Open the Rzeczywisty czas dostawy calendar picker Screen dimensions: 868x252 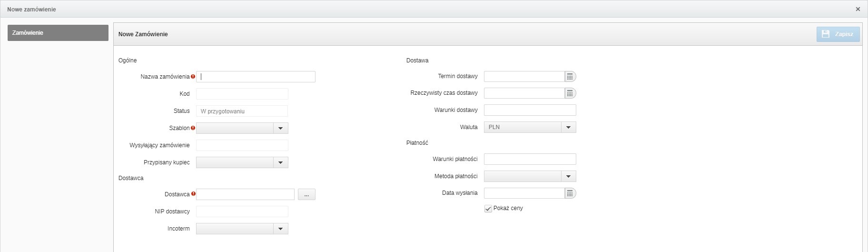[570, 93]
